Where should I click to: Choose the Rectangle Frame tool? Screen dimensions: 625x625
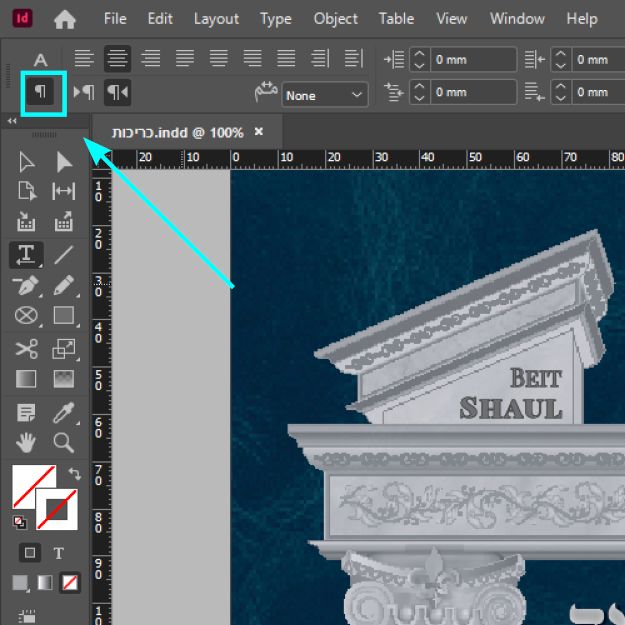pyautogui.click(x=26, y=316)
